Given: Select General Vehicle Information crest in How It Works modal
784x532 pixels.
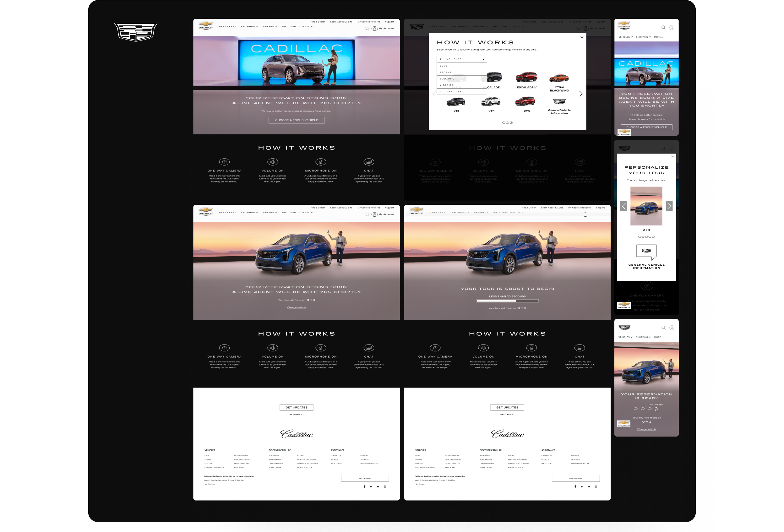Looking at the screenshot, I should (x=559, y=101).
